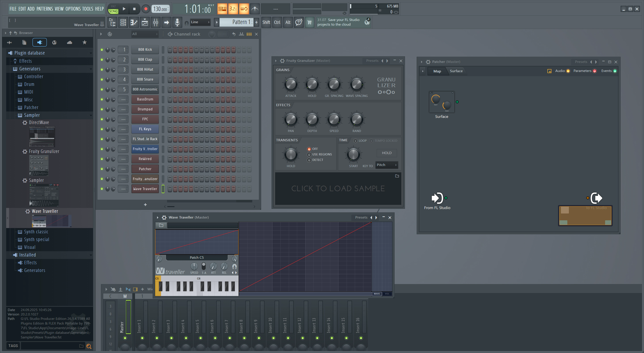Open the Pitch key-to dropdown
The image size is (644, 353).
[386, 165]
